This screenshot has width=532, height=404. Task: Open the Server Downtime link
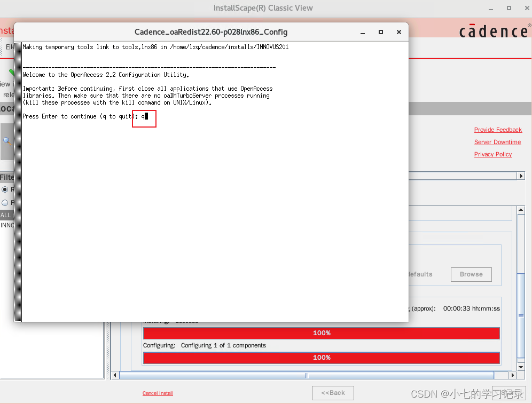pyautogui.click(x=497, y=142)
